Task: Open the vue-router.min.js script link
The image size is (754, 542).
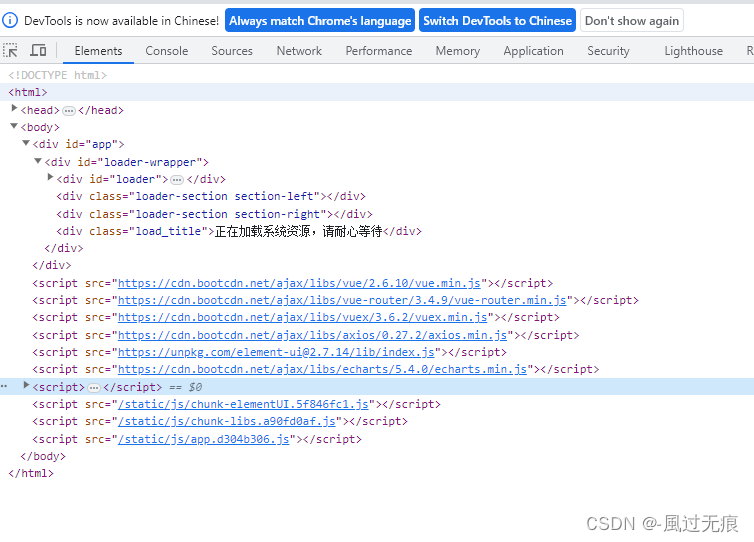Action: point(342,300)
